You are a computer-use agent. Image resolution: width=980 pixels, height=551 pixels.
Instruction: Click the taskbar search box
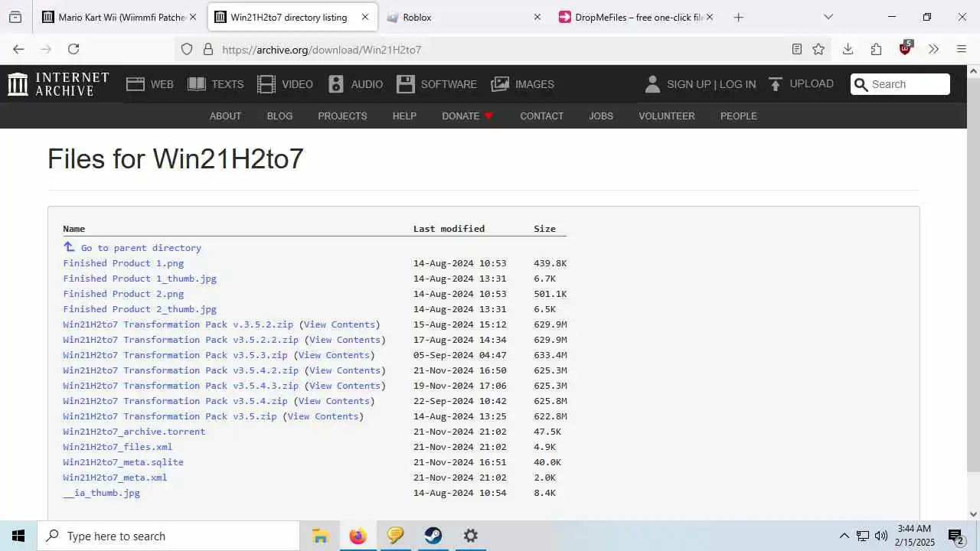pos(168,536)
